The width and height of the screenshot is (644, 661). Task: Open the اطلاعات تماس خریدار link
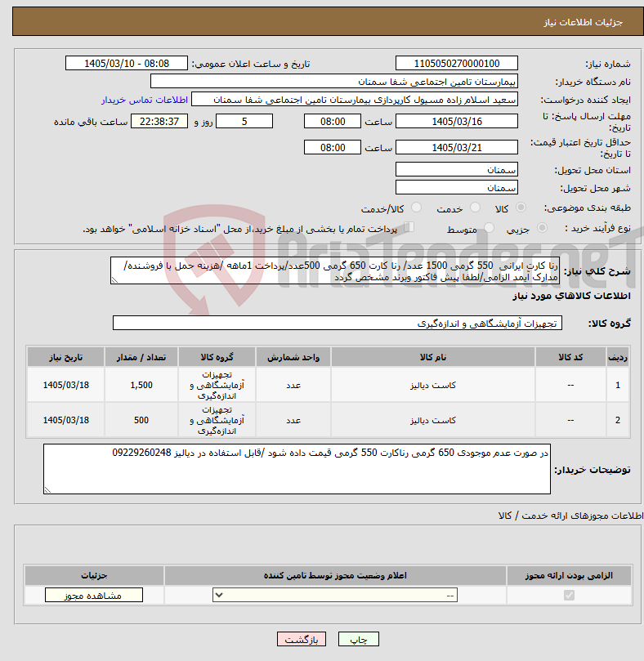144,100
